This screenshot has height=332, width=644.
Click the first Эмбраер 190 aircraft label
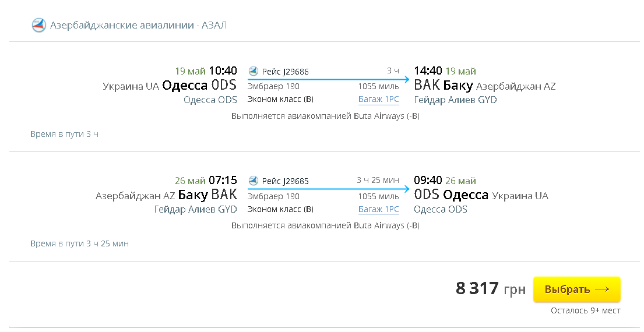(273, 86)
